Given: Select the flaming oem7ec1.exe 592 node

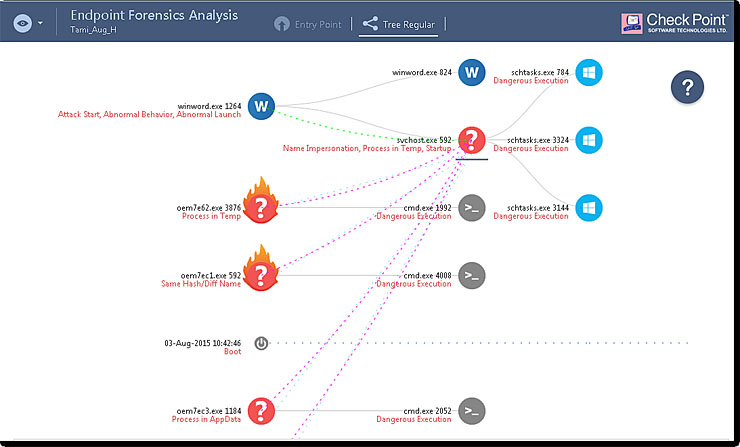Looking at the screenshot, I should 261,274.
